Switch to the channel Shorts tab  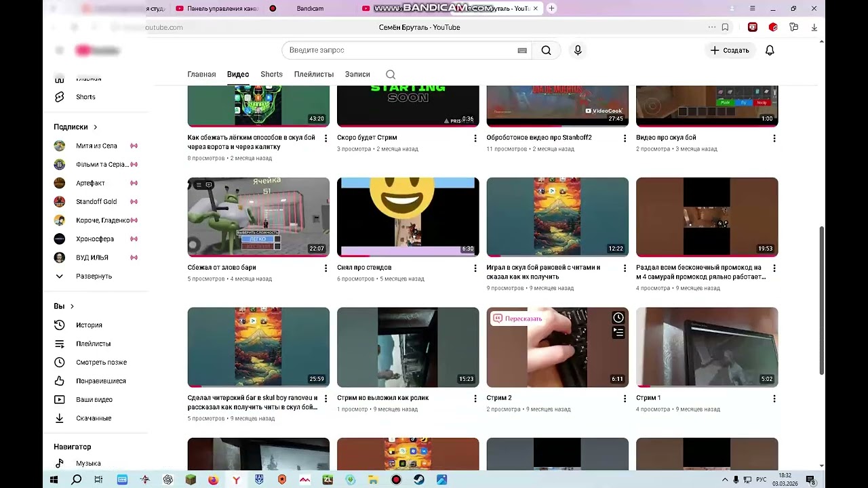tap(271, 75)
